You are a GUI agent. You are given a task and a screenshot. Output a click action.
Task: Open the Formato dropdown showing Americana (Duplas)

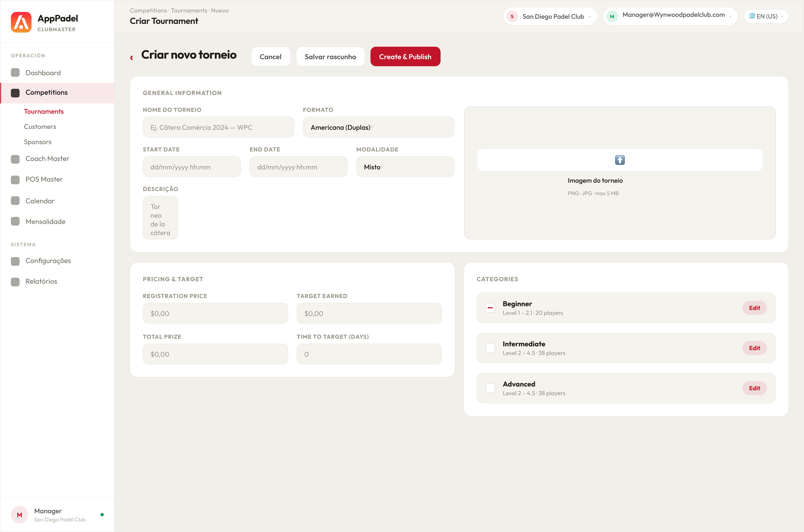(x=378, y=127)
